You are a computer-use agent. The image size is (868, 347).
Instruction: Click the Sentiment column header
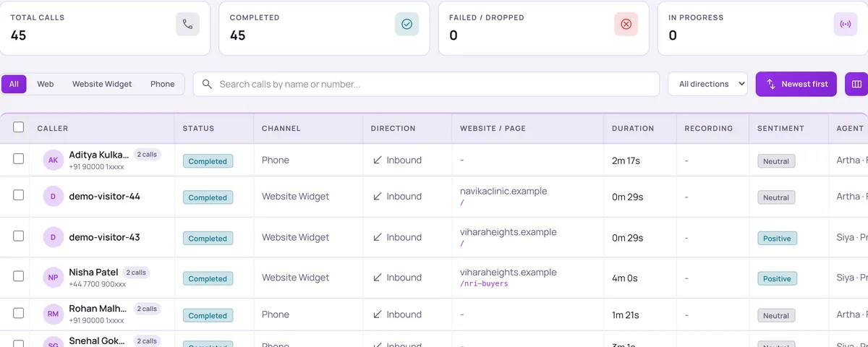tap(780, 128)
